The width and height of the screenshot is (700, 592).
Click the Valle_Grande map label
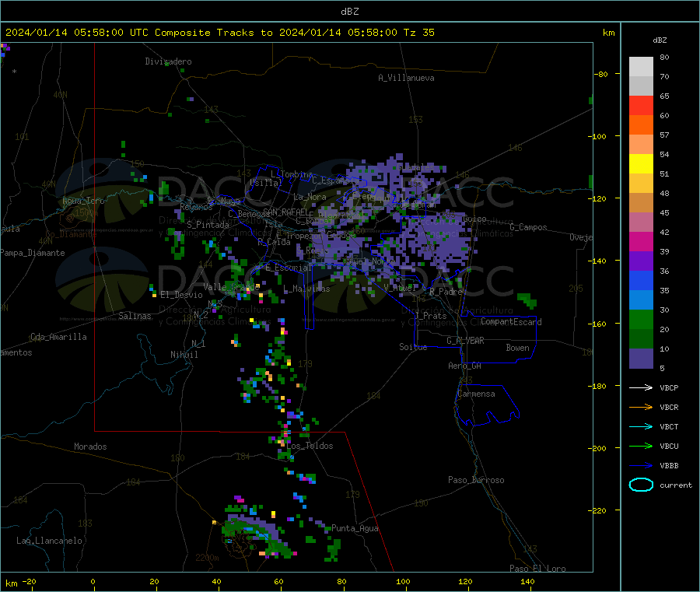(231, 287)
